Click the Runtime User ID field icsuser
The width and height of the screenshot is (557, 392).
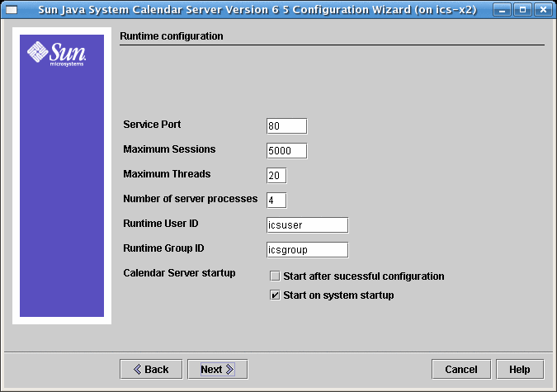pyautogui.click(x=307, y=225)
